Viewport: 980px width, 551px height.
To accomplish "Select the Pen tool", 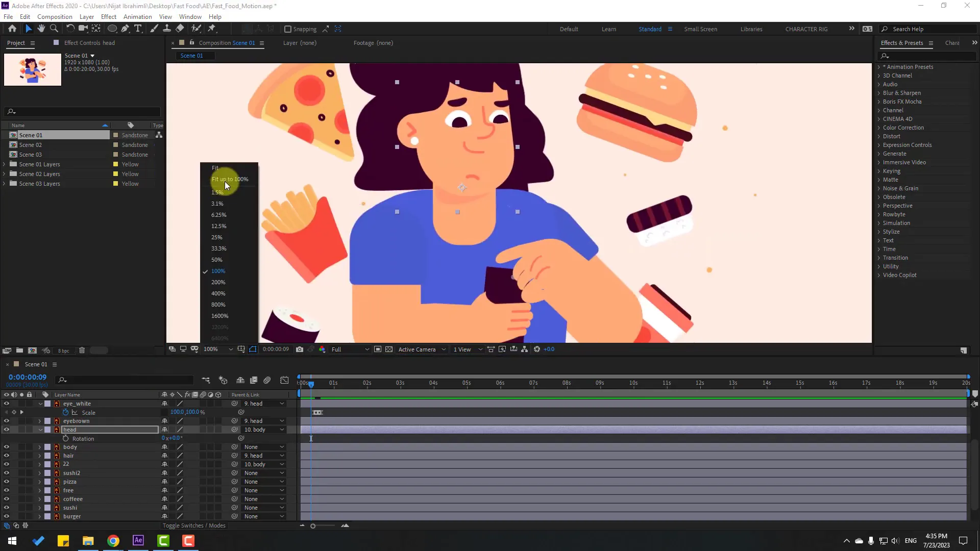I will tap(125, 29).
